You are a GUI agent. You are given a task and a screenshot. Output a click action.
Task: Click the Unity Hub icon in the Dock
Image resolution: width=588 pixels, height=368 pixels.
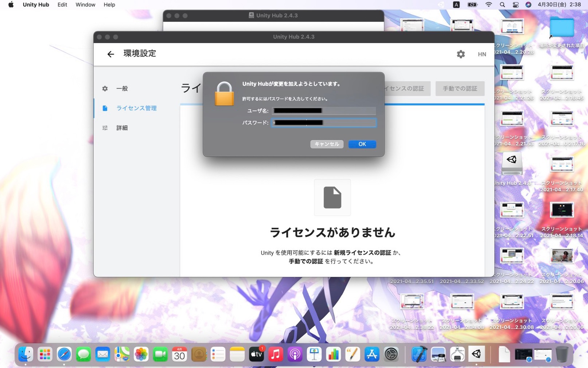pos(476,354)
